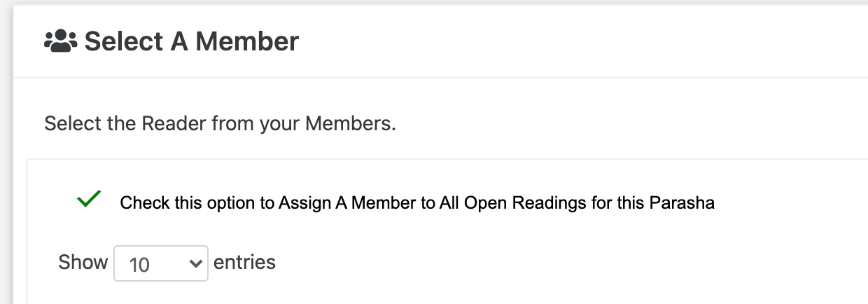Click the 'Show' label before the dropdown
Screen dimensions: 868x304
[x=83, y=263]
